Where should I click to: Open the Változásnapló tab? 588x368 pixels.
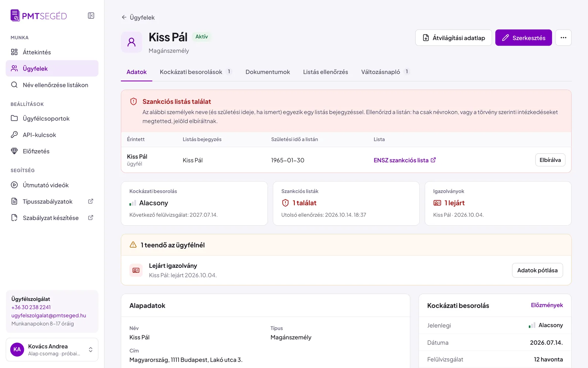tap(385, 72)
